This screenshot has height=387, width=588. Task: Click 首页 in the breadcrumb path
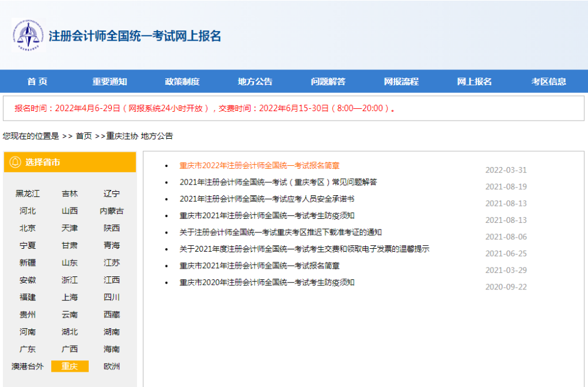coord(83,136)
